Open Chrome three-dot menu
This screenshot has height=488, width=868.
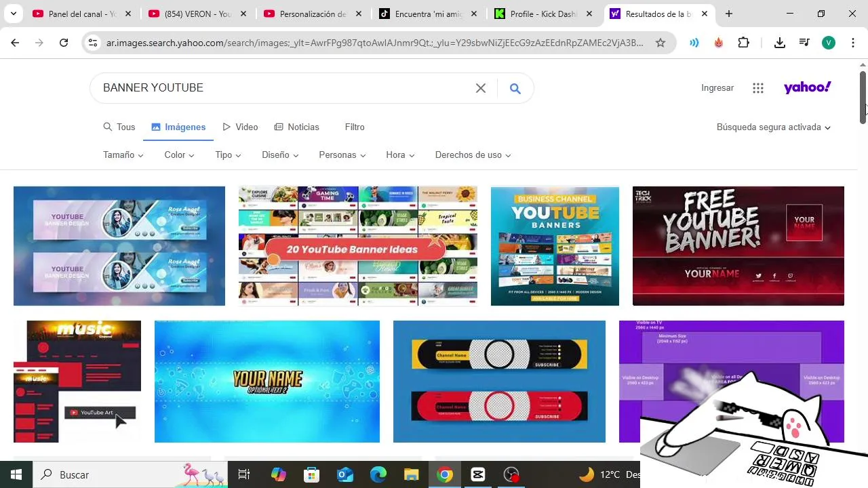click(852, 43)
